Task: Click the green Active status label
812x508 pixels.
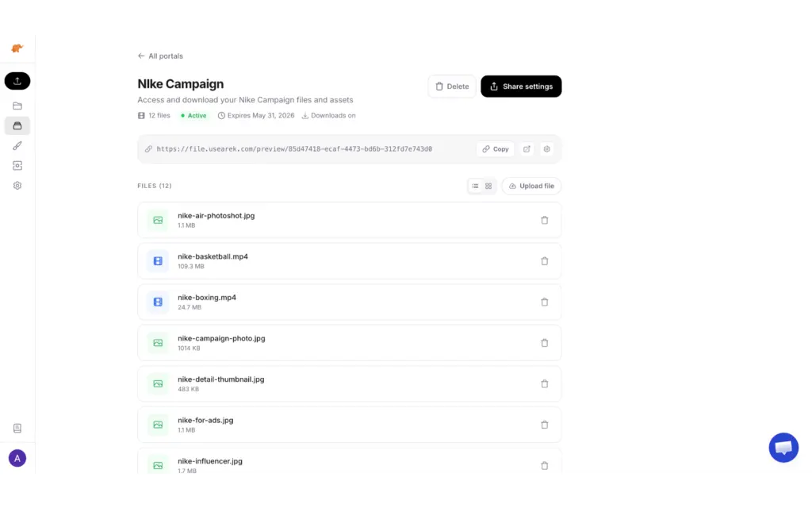Action: click(193, 116)
